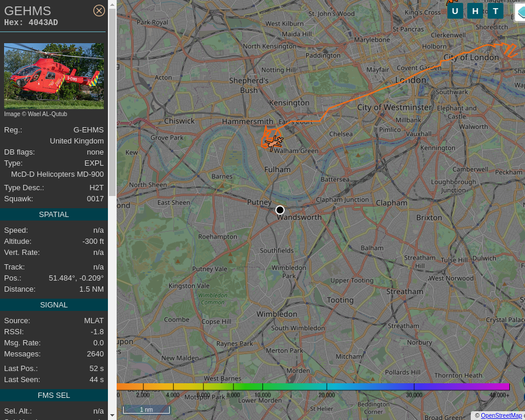The height and width of the screenshot is (420, 525).
Task: Click the sidebar scrollbar down arrow
Action: tap(112, 415)
